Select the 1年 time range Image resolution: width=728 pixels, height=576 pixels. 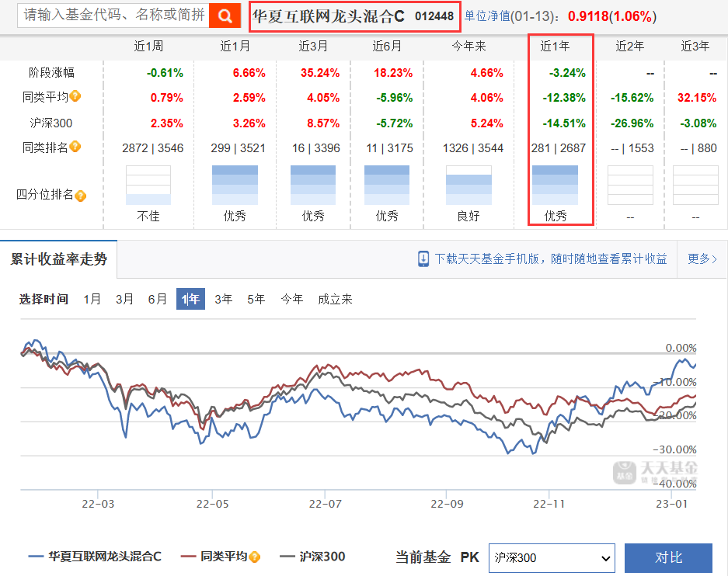(190, 299)
